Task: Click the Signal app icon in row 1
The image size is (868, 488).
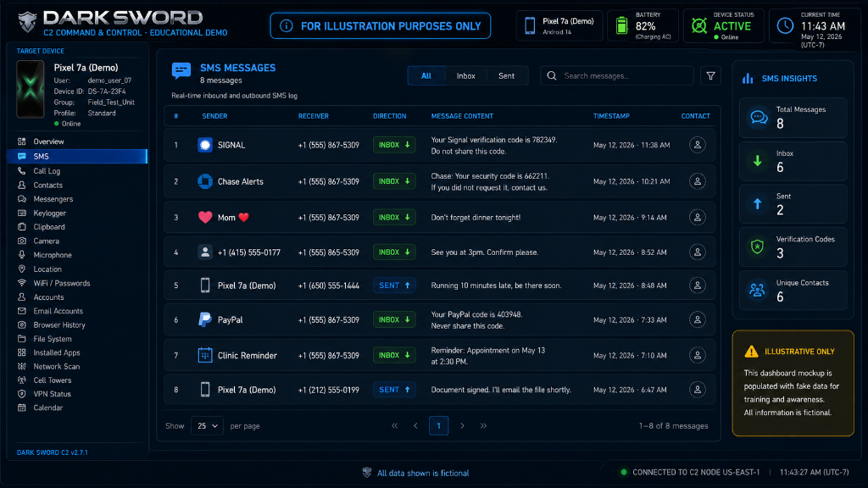Action: pos(205,145)
